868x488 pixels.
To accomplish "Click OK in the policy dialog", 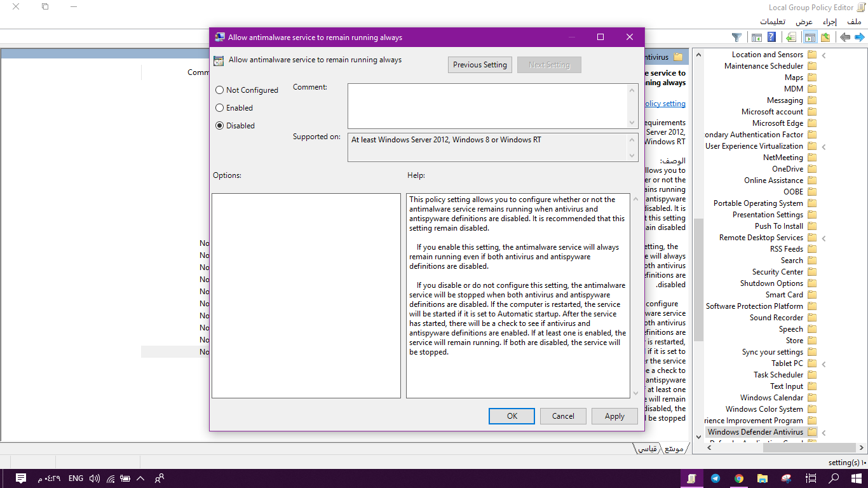I will click(x=512, y=416).
